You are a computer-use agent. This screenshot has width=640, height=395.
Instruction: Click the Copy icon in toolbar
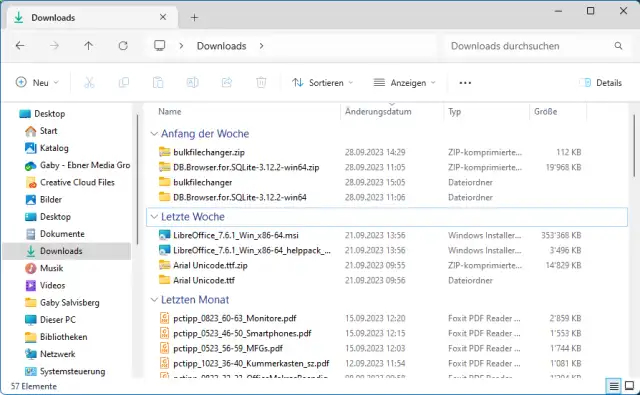coord(124,83)
